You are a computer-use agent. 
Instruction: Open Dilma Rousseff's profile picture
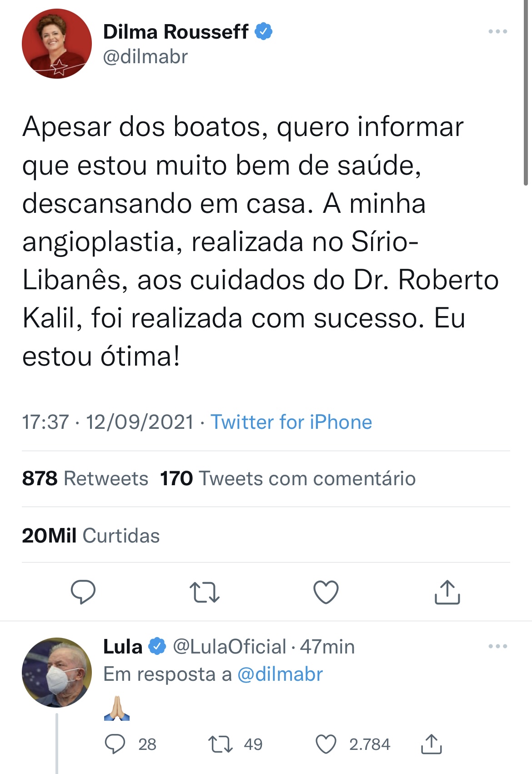(57, 44)
